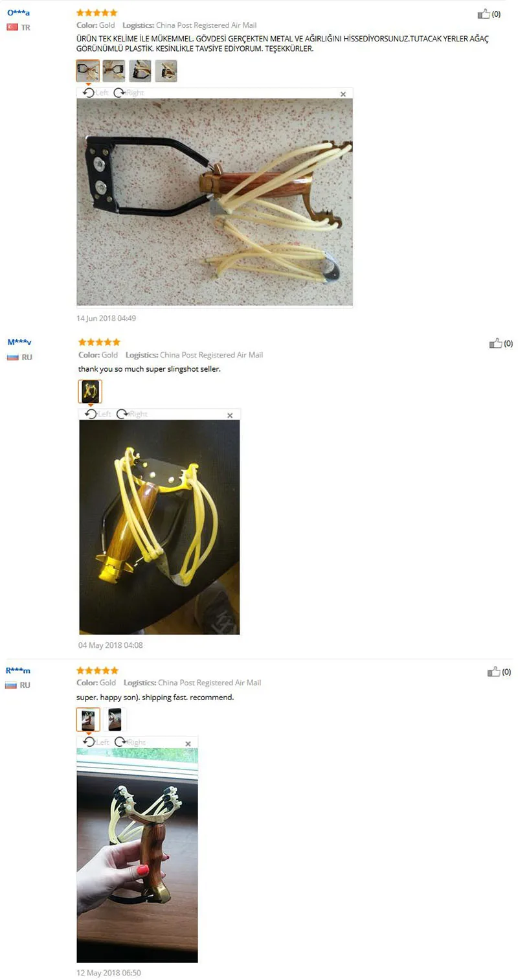Rotate M***v's photo right
The image size is (518, 980).
[x=131, y=414]
